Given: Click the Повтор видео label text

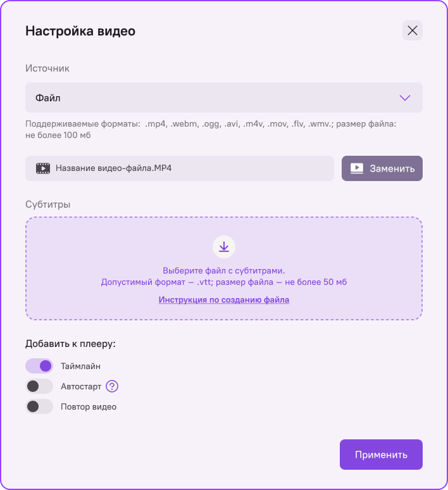Looking at the screenshot, I should [x=89, y=406].
